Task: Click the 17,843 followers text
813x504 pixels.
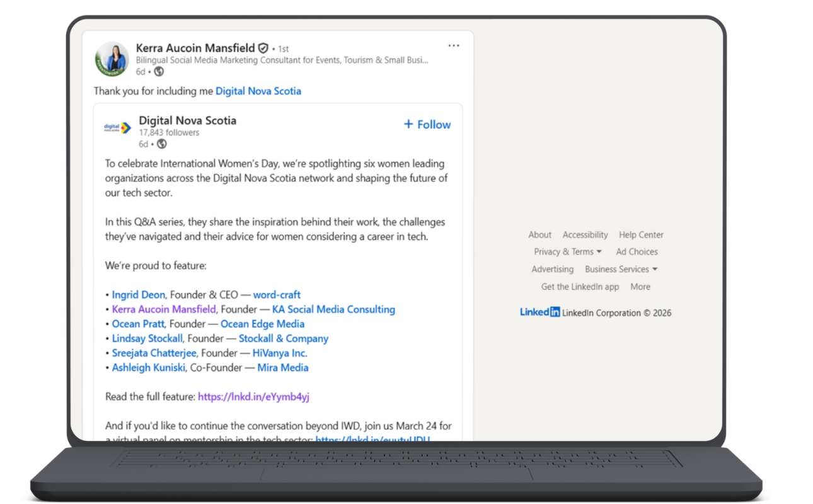Action: [169, 133]
